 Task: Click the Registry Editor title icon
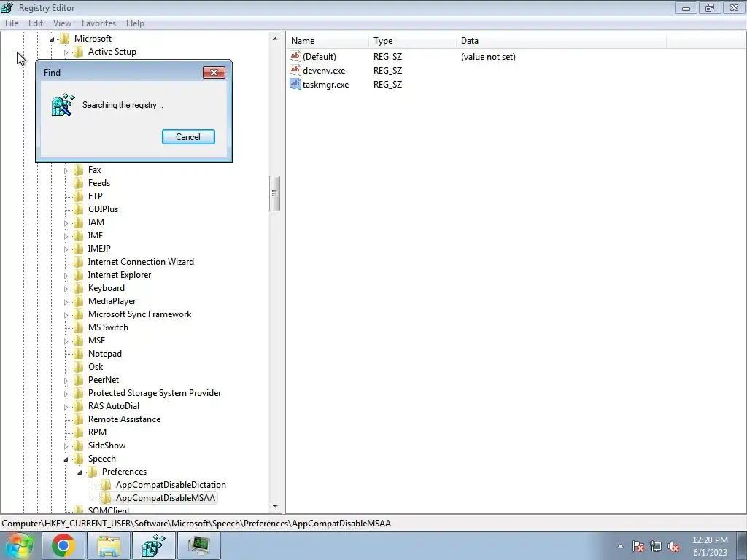(7, 7)
